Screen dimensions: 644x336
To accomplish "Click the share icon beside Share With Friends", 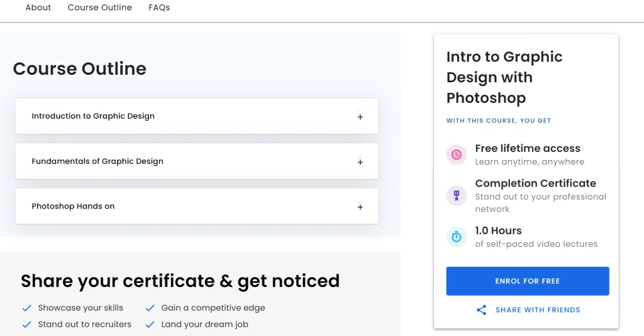I will [482, 310].
